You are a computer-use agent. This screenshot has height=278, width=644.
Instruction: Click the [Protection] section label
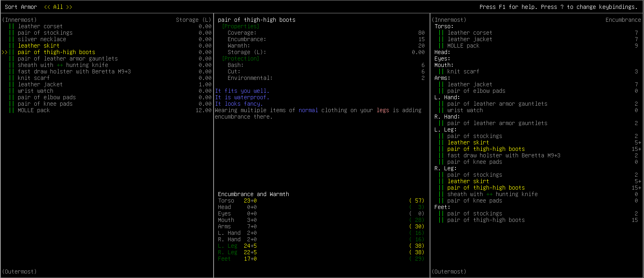point(241,59)
